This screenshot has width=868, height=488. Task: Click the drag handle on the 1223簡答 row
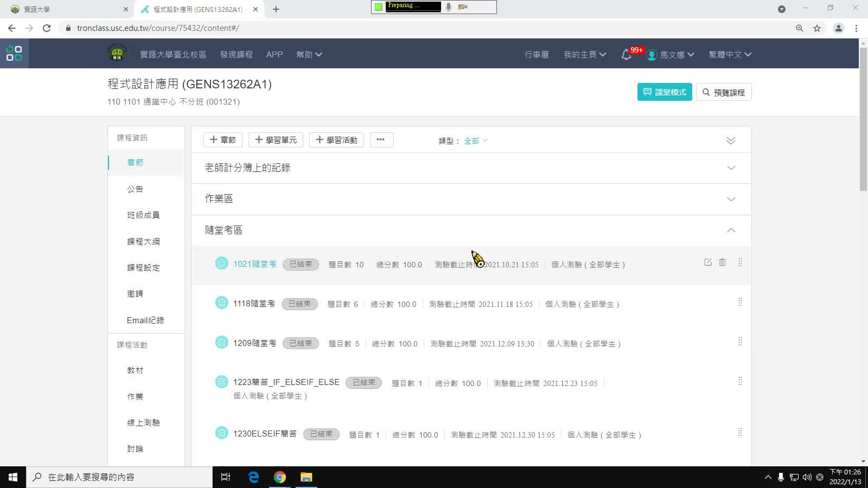[740, 381]
